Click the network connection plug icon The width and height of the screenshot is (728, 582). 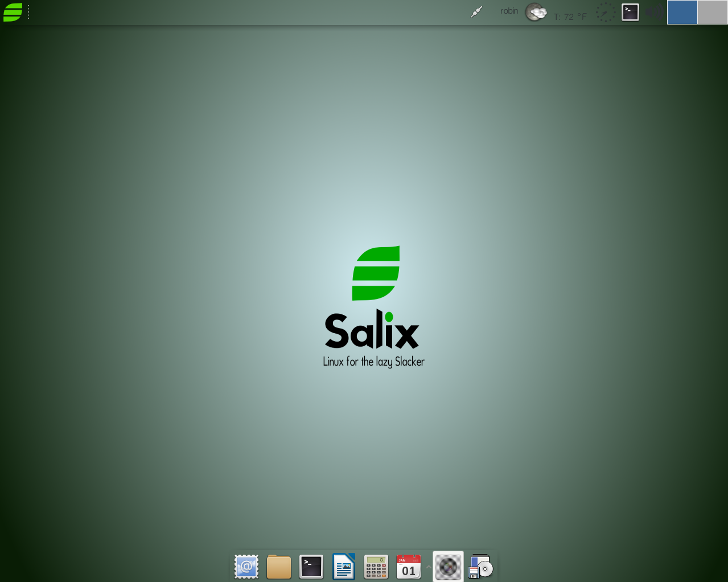tap(476, 12)
